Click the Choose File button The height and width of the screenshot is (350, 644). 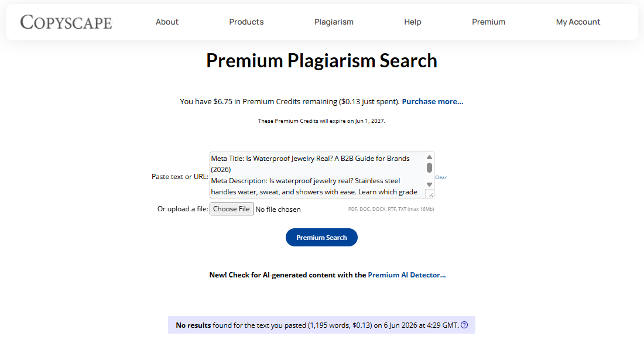point(232,209)
